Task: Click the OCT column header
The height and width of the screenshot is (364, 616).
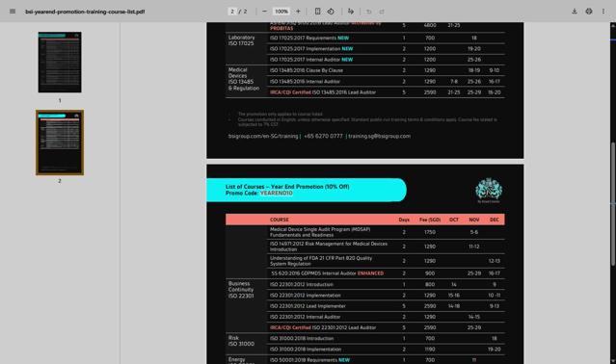Action: click(454, 220)
